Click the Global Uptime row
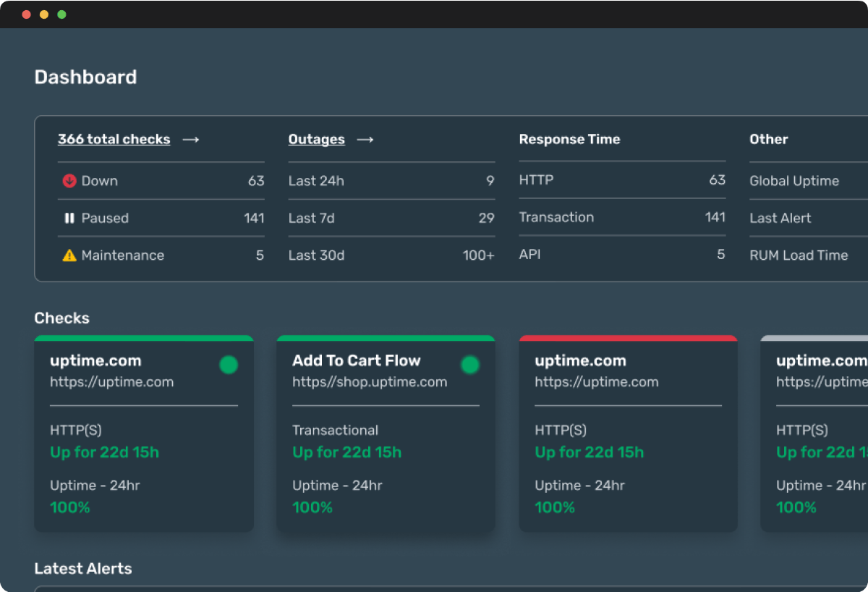868x592 pixels. [x=794, y=181]
